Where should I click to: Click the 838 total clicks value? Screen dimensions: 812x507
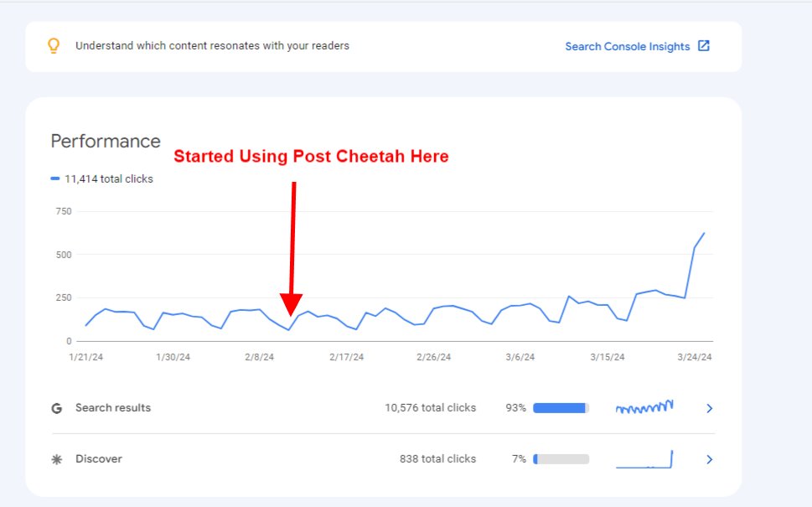point(437,459)
